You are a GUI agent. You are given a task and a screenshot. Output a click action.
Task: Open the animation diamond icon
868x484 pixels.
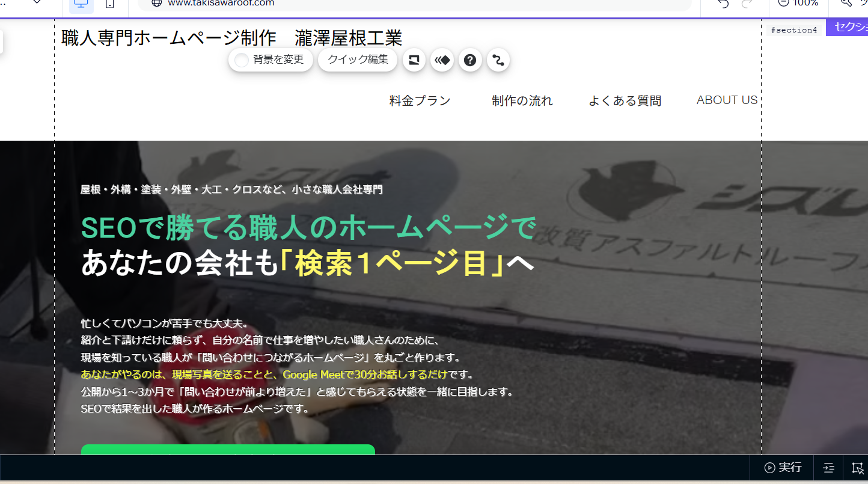[442, 60]
